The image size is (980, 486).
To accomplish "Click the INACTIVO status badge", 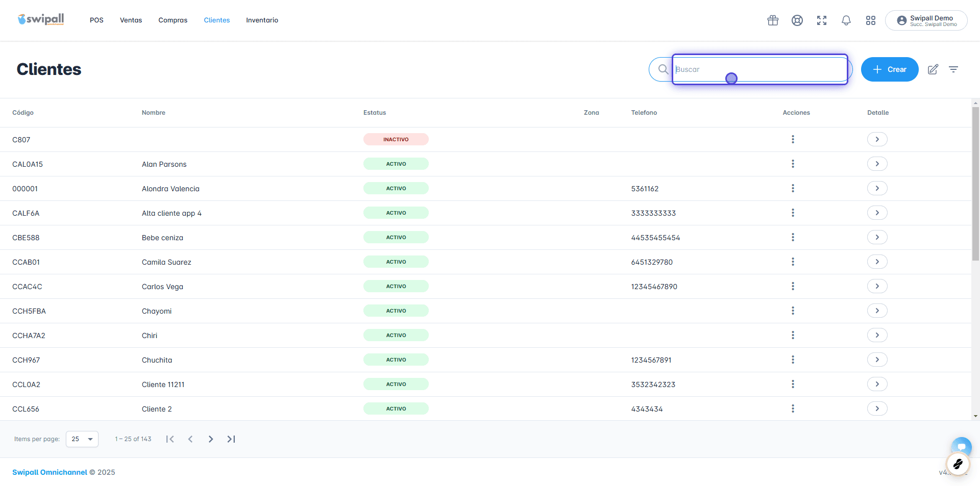I will tap(396, 139).
